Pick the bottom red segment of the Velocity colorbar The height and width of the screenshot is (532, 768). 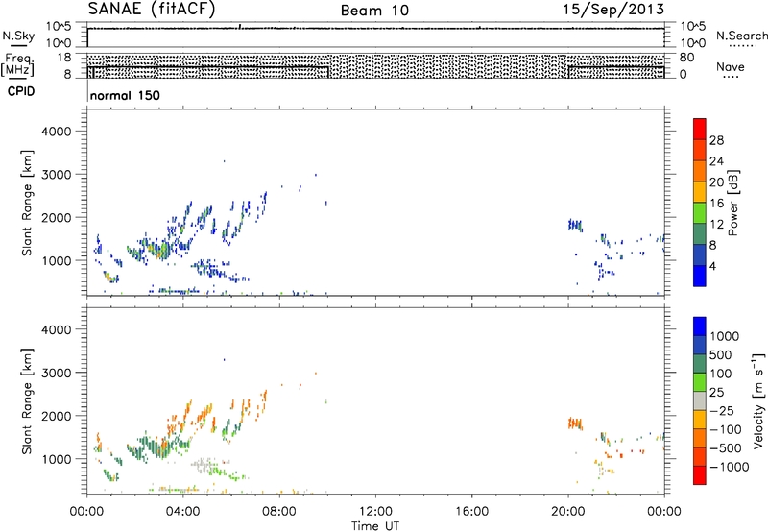700,475
